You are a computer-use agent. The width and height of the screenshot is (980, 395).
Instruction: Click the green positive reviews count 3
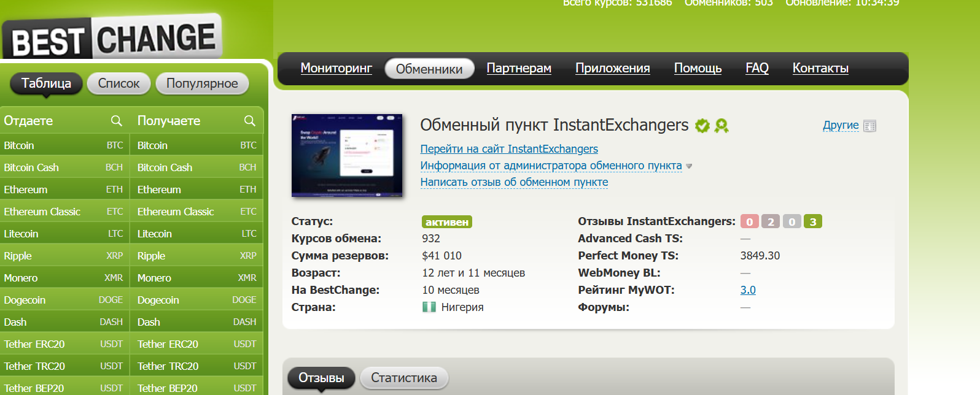tap(812, 221)
